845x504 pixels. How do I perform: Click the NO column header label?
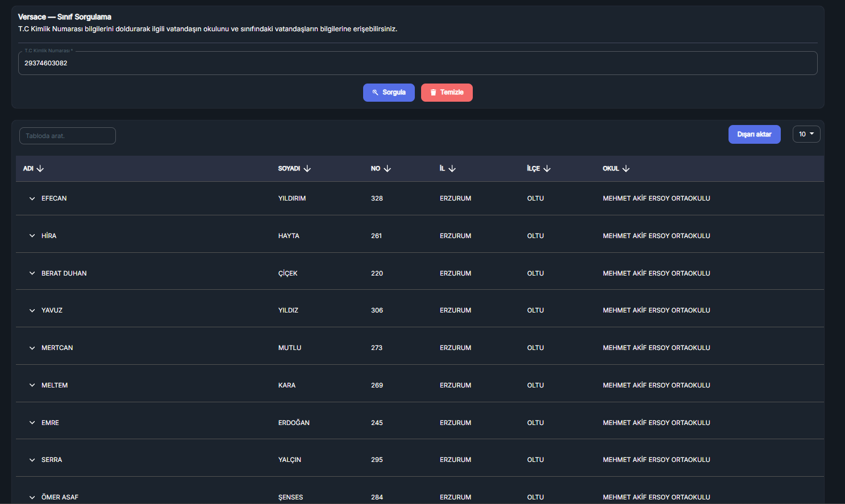(376, 169)
